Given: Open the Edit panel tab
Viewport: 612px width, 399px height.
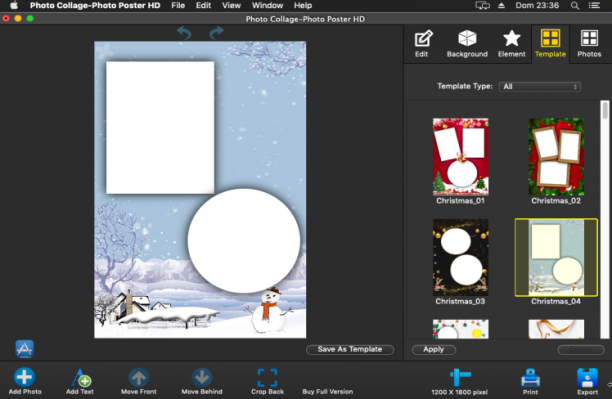Looking at the screenshot, I should coord(423,44).
